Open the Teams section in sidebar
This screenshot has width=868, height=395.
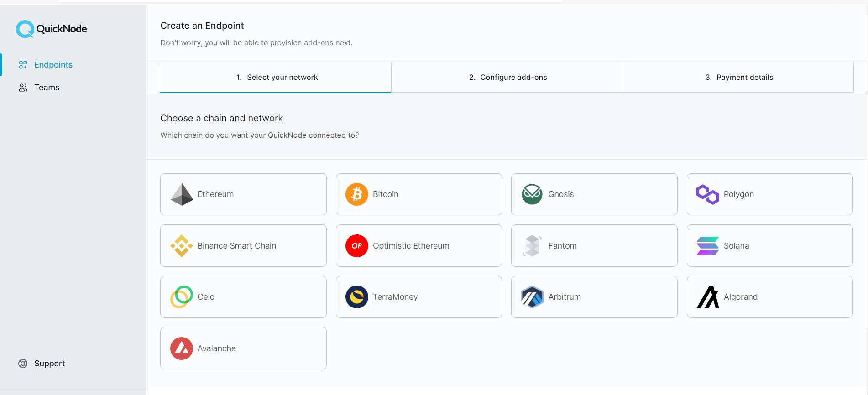(47, 88)
